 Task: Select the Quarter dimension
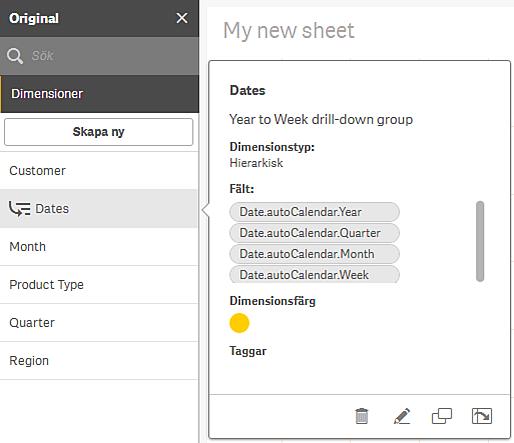(x=99, y=323)
